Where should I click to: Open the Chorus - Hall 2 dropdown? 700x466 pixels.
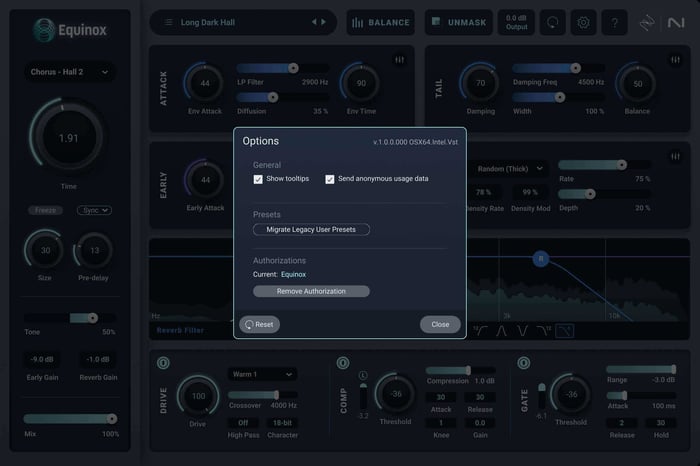point(69,72)
